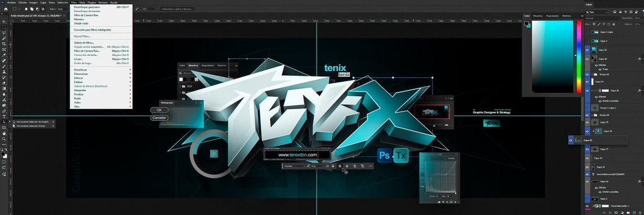Viewport: 644px width, 215px height.
Task: Click the Capas panel tab
Action: click(x=590, y=3)
